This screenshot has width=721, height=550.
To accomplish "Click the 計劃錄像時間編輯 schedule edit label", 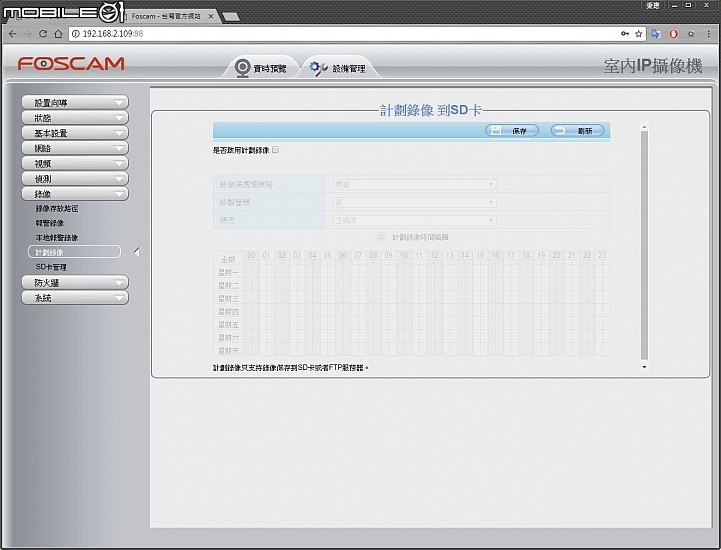I will pyautogui.click(x=420, y=237).
